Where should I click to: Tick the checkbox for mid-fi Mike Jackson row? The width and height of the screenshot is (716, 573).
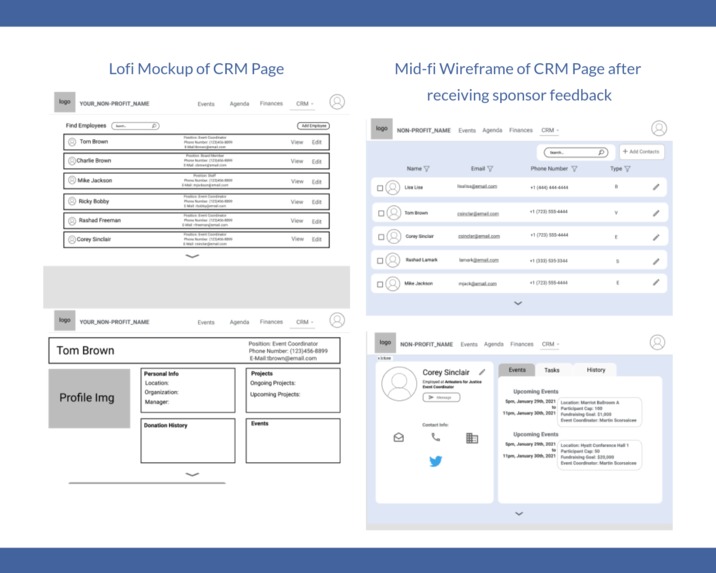[x=380, y=284]
